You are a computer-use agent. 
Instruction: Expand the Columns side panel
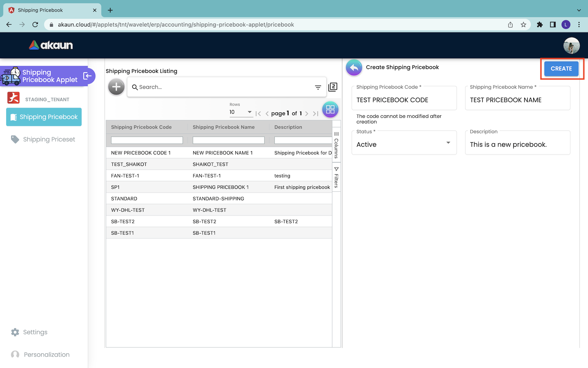coord(336,145)
